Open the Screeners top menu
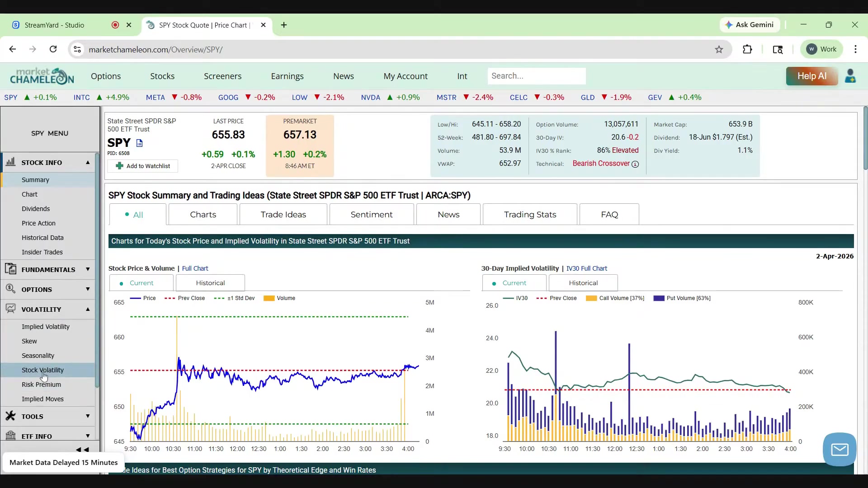 point(222,76)
